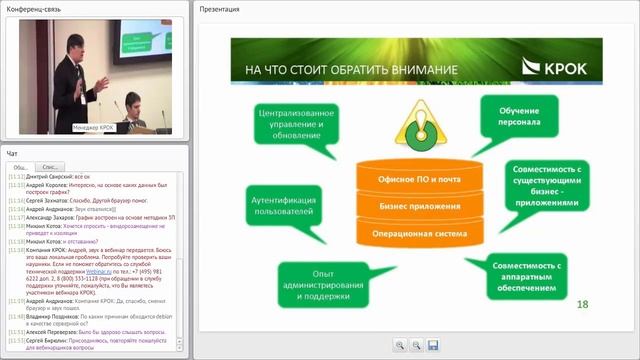Click the 'Обучение персонала' callout
The width and height of the screenshot is (640, 360).
click(519, 116)
